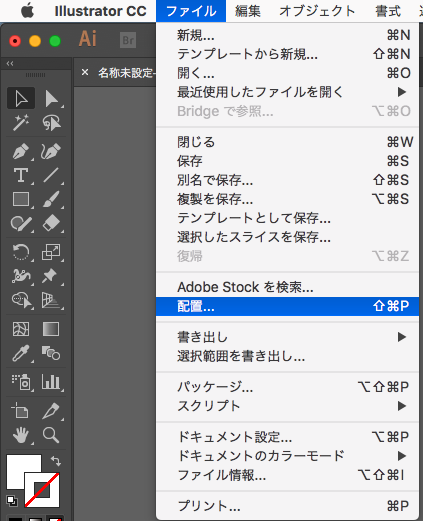This screenshot has height=521, width=423.
Task: Select the Magic Wand tool
Action: tap(21, 123)
